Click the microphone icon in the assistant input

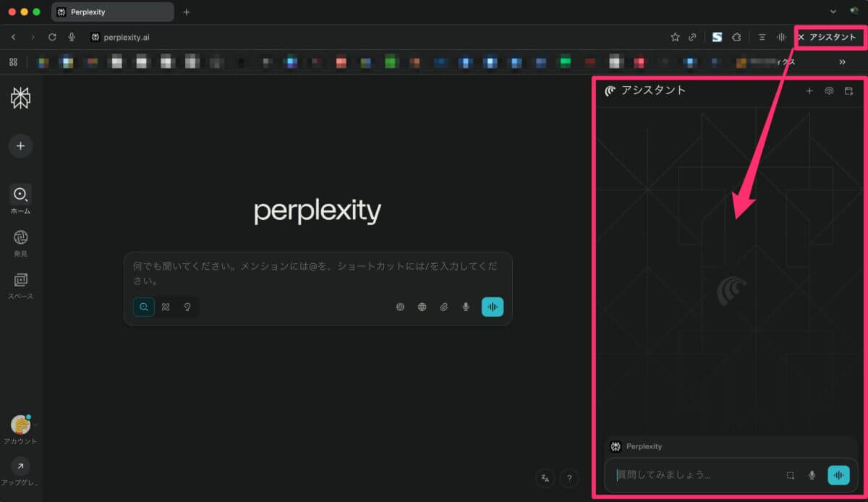812,475
